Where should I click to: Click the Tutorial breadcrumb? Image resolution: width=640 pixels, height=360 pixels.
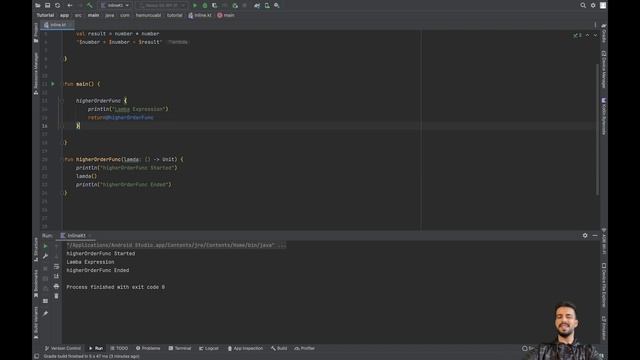45,15
